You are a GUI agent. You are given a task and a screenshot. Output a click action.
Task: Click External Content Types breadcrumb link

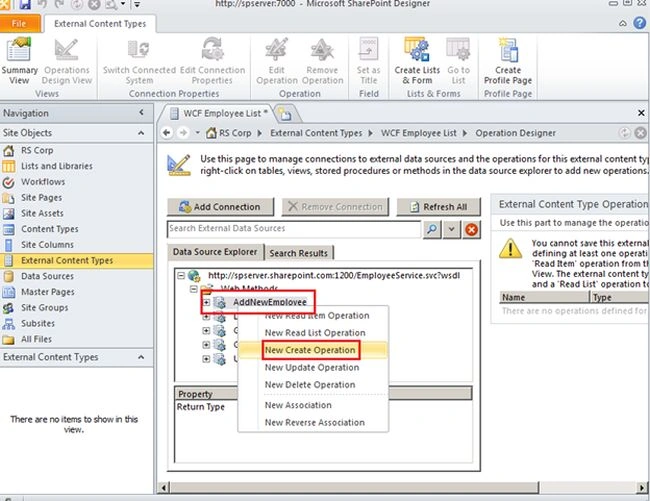316,133
